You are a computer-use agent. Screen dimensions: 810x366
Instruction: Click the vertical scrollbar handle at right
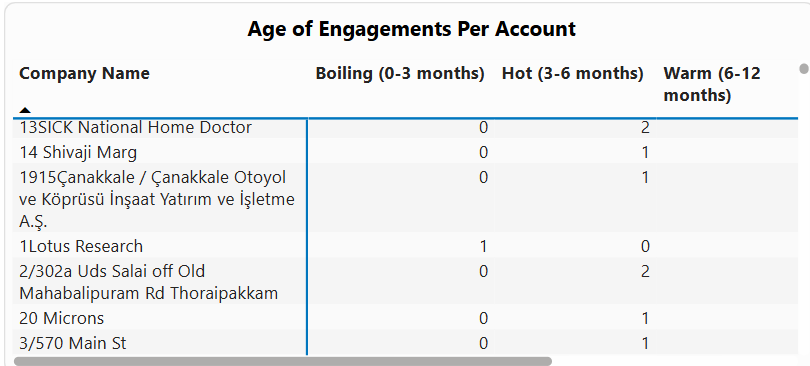pos(804,69)
